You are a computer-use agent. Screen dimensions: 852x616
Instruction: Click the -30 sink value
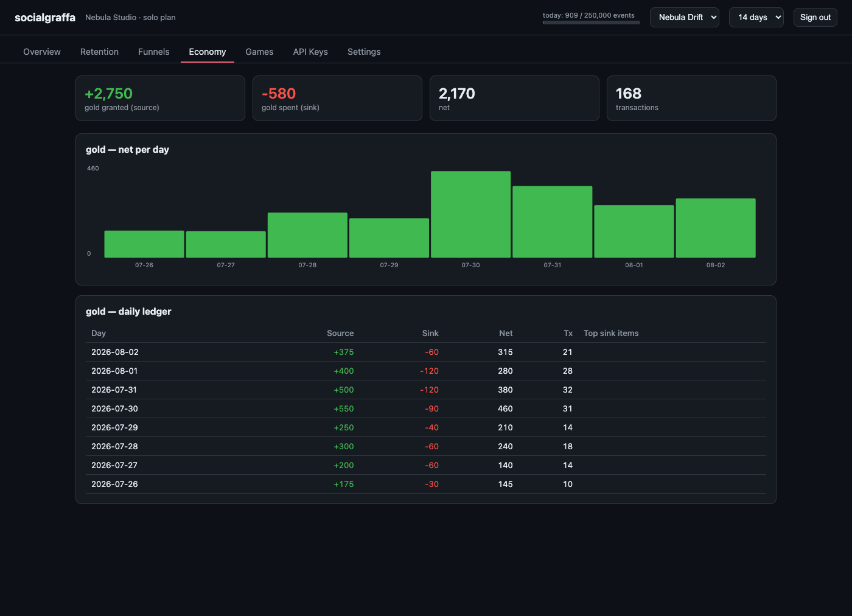coord(431,484)
